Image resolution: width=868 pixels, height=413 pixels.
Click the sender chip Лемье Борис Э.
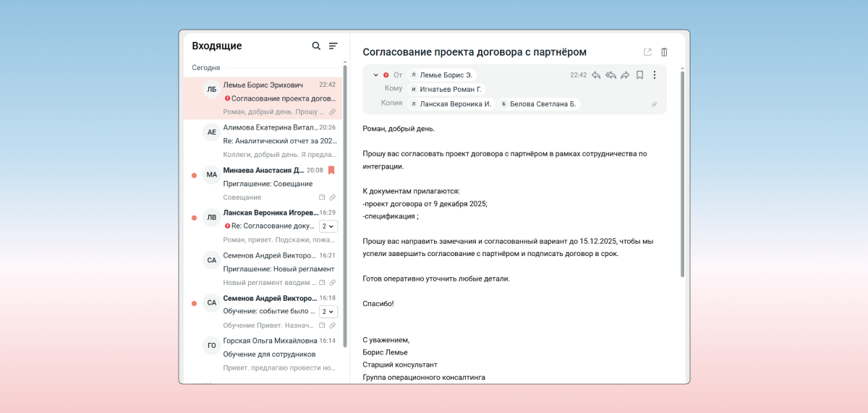pyautogui.click(x=443, y=75)
